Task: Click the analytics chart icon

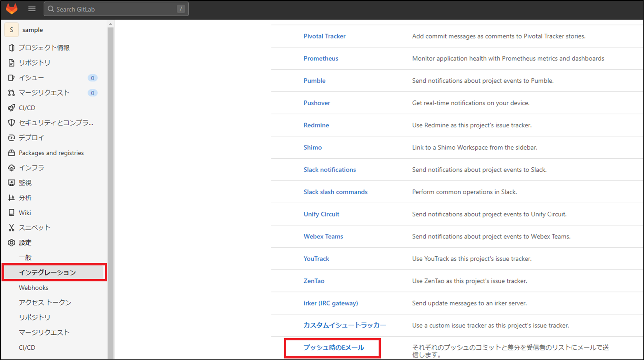Action: (x=12, y=198)
